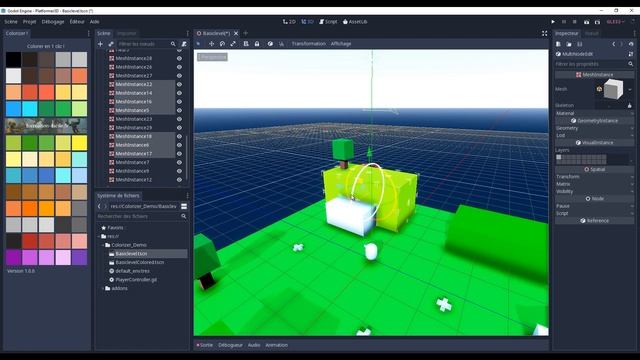This screenshot has width=640, height=360.
Task: Toggle visibility of MeshInstance7
Action: point(179,162)
